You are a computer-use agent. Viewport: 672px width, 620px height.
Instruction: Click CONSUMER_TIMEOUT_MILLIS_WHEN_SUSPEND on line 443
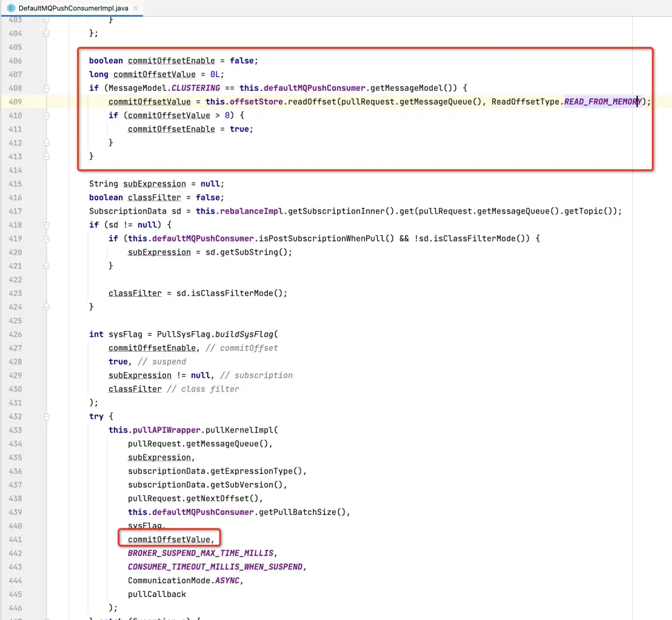215,567
